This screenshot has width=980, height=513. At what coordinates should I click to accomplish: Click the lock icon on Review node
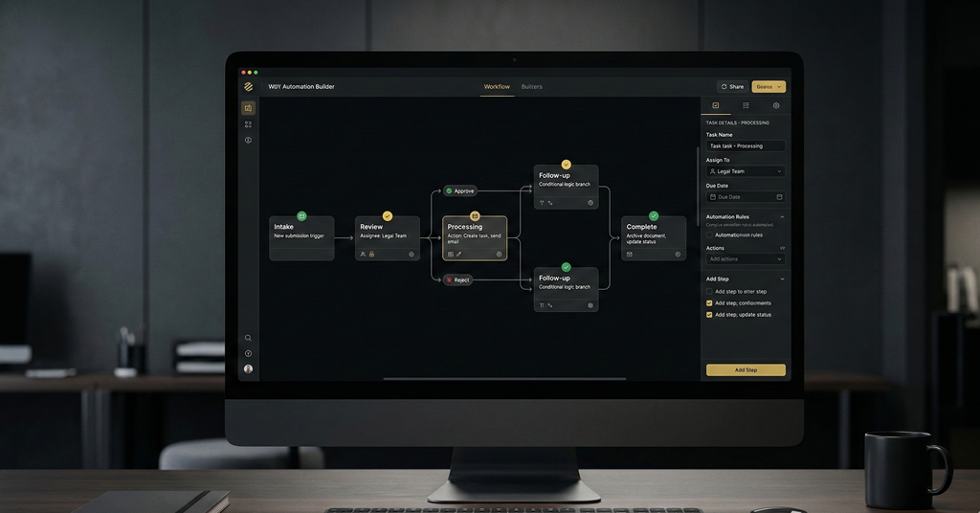pos(371,255)
